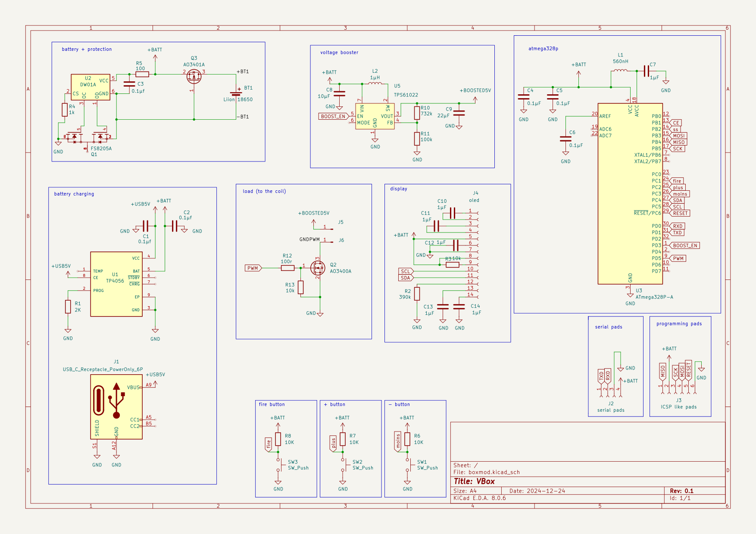Select capacitor C2 0.1µf symbol
This screenshot has width=756, height=534.
175,226
